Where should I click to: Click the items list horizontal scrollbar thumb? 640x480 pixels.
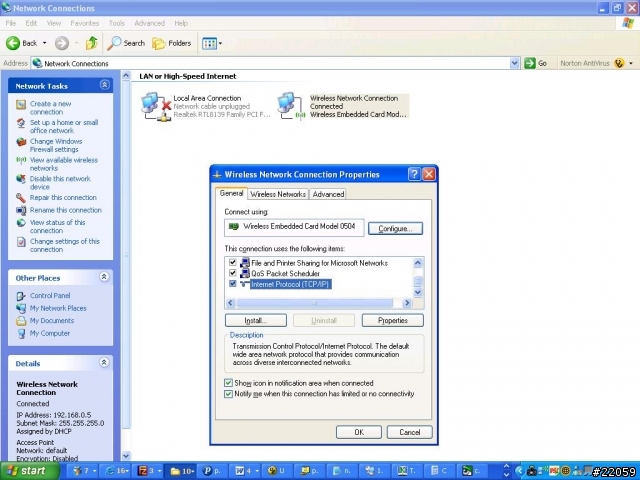[315, 303]
